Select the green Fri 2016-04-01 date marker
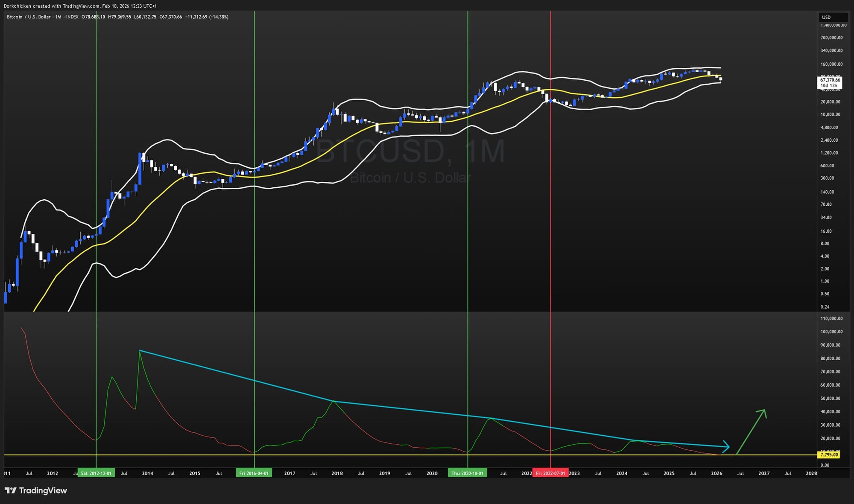 click(x=254, y=473)
